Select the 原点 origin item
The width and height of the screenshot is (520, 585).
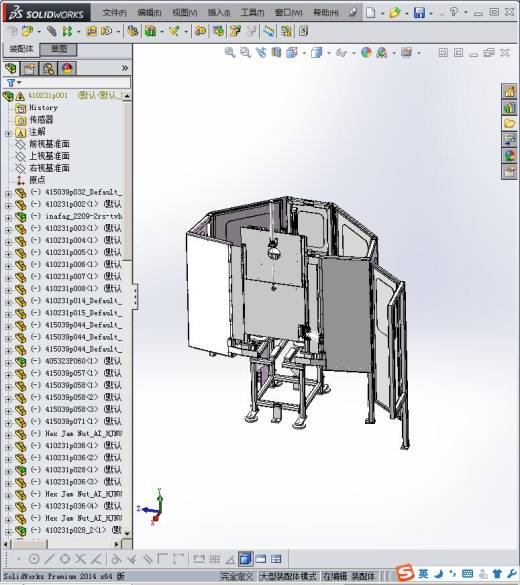click(x=37, y=180)
